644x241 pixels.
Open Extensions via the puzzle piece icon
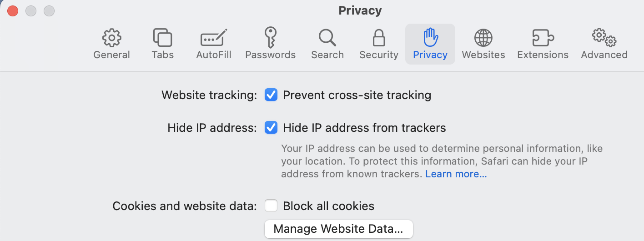(543, 38)
